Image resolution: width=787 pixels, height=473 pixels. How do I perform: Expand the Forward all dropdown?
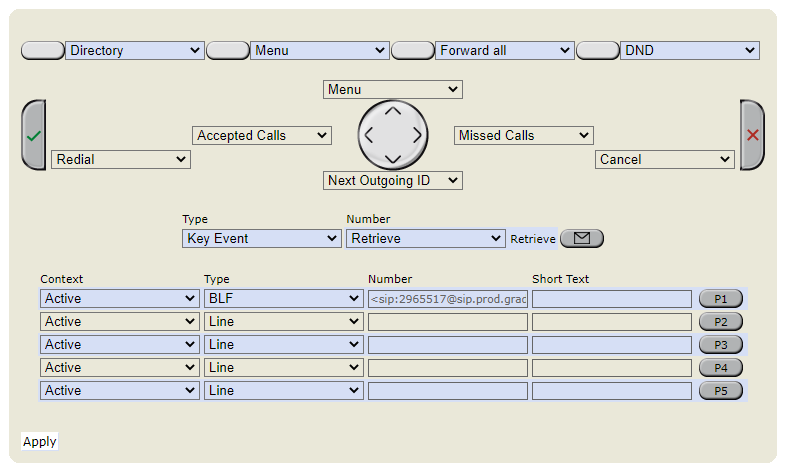coord(505,50)
